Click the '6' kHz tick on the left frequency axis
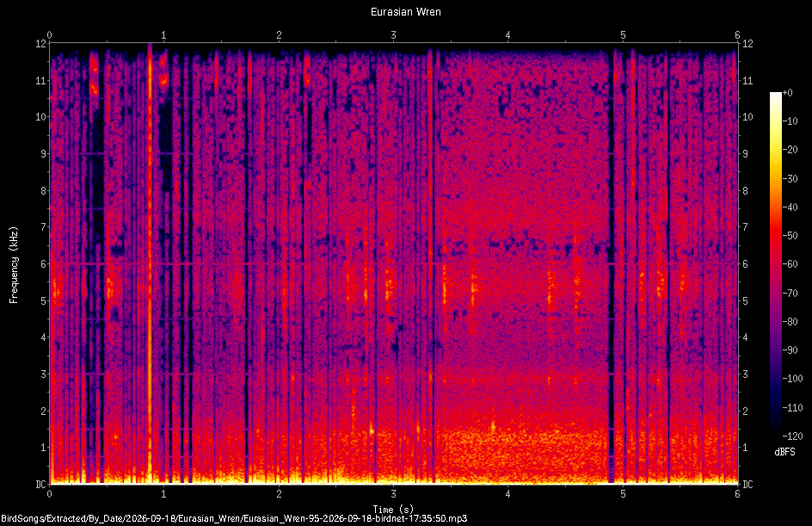Viewport: 812px width, 526px height. click(43, 264)
